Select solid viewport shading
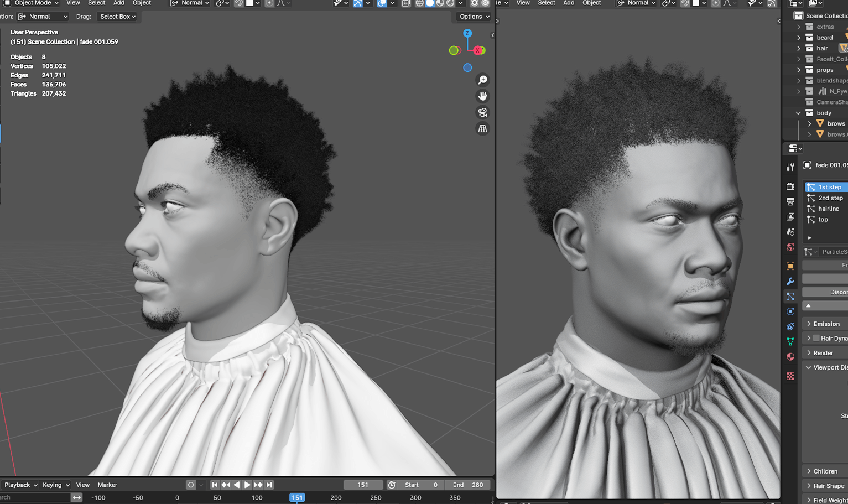The height and width of the screenshot is (504, 848). coord(430,3)
